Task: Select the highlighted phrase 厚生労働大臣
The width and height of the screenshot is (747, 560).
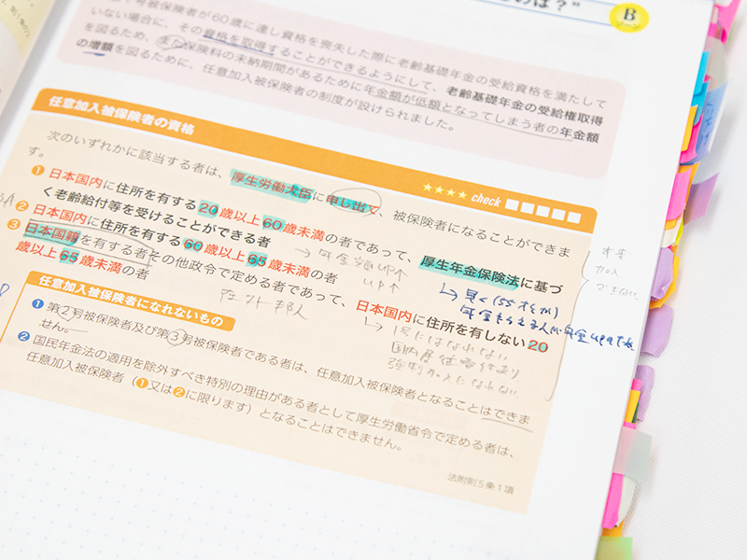Action: (x=271, y=186)
